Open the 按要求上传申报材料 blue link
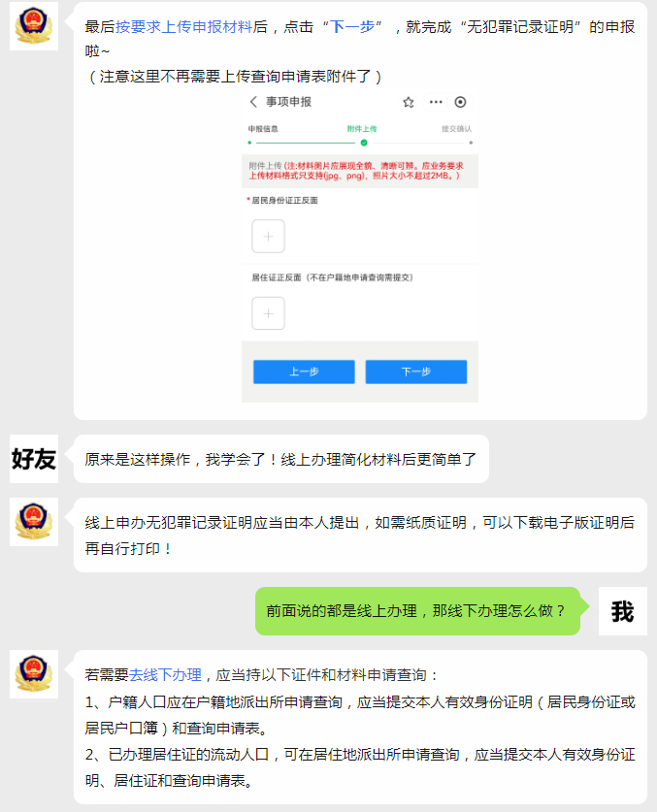This screenshot has height=812, width=657. click(184, 26)
